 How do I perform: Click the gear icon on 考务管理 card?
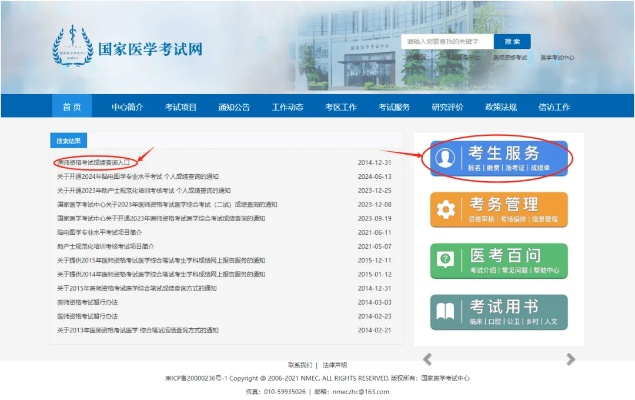pyautogui.click(x=445, y=209)
